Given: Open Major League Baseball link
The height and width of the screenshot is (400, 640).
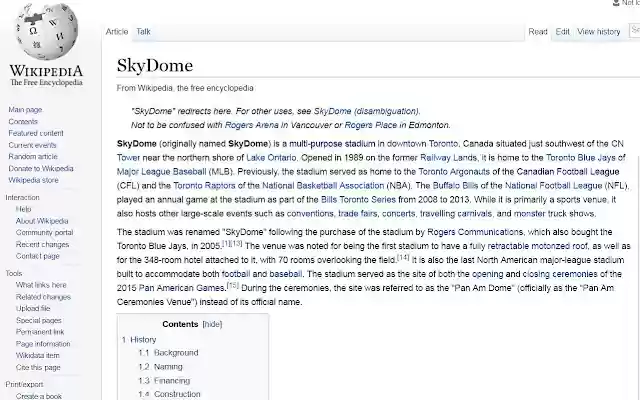Looking at the screenshot, I should 162,171.
